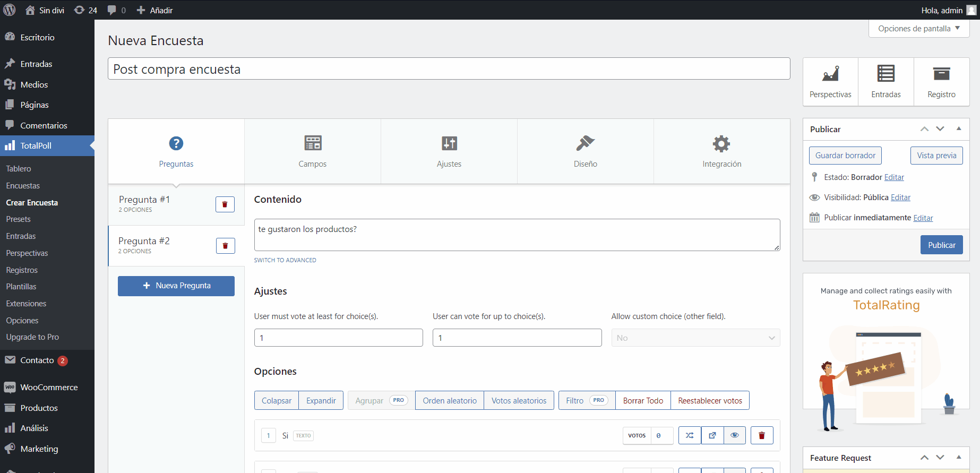
Task: Switch to the Diseño tab
Action: coord(585,151)
